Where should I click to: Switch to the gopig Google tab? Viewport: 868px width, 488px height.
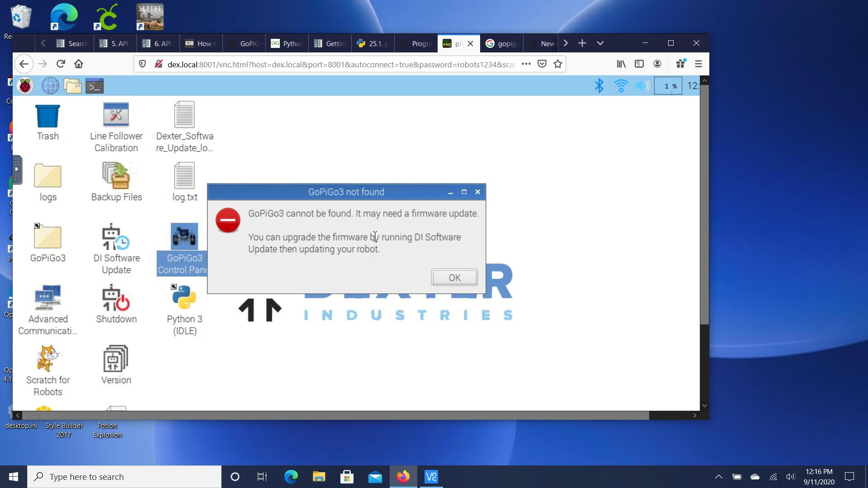pos(501,43)
